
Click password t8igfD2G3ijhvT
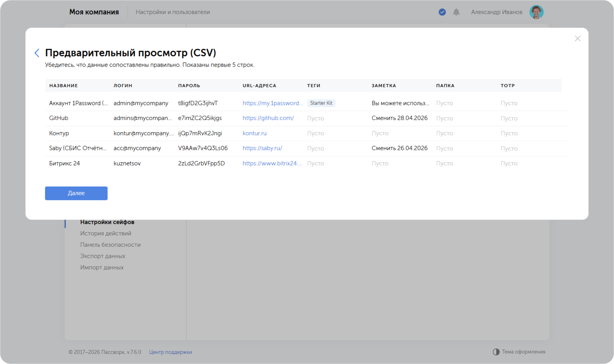tap(198, 103)
